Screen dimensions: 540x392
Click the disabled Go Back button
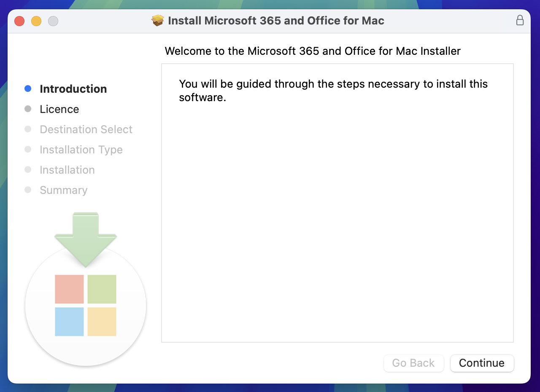click(x=413, y=363)
